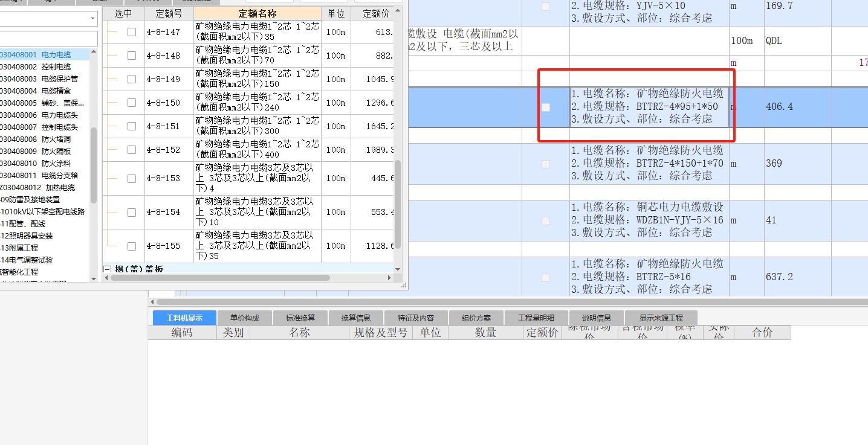Screen dimensions: 868x445
Task: Select tree item 030408010 防火涂料
Action: click(36, 164)
